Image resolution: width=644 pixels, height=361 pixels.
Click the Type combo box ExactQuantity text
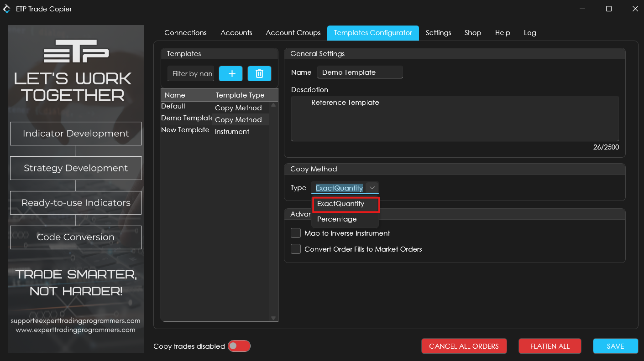click(x=339, y=188)
